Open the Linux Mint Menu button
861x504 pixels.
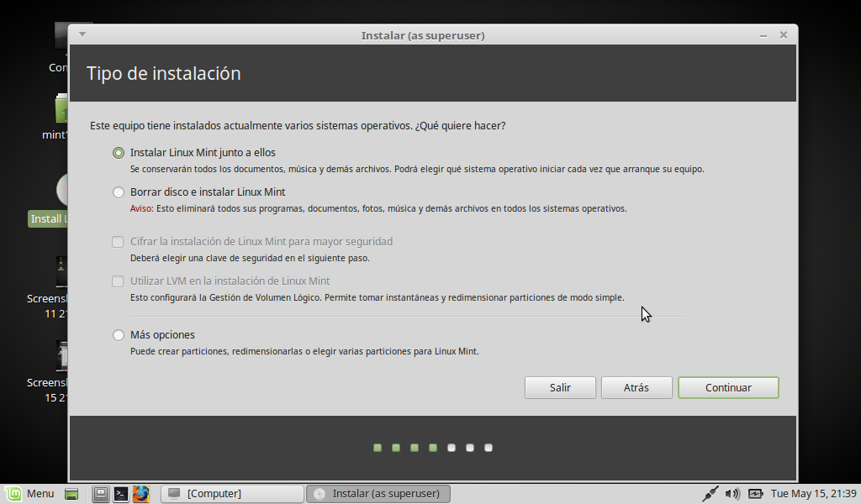coord(30,493)
